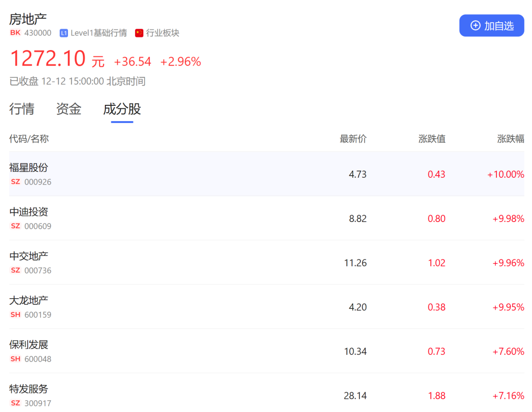Click the sector code 430000

coord(37,33)
